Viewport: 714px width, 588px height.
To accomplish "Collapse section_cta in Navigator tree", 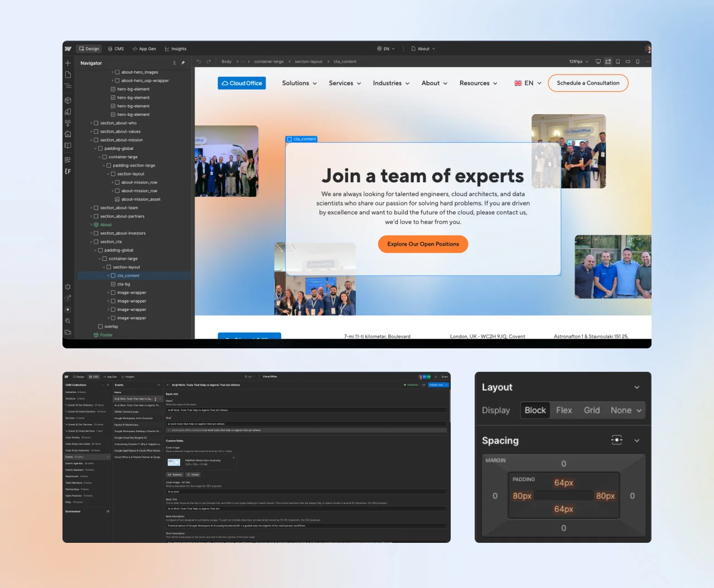I will pos(91,242).
